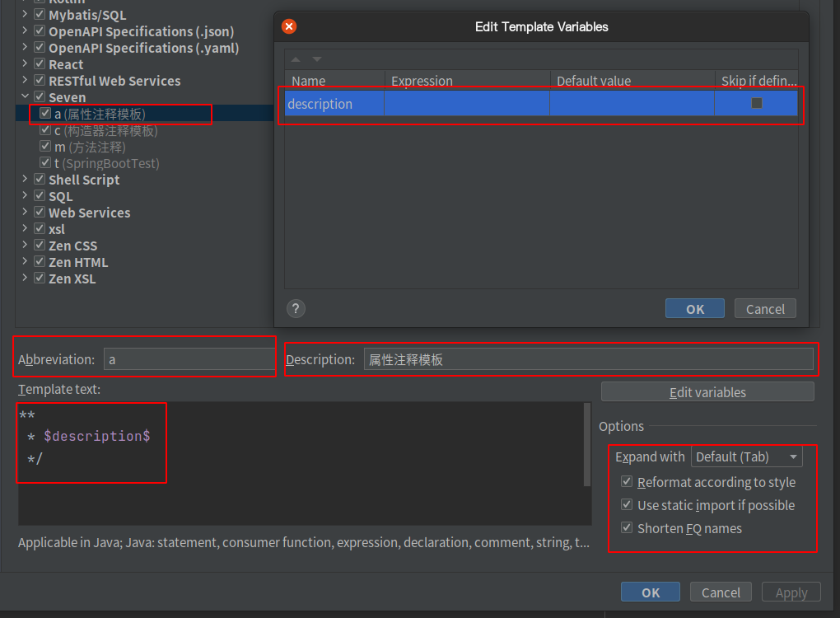Viewport: 840px width, 618px height.
Task: Select the description variable row
Action: tap(541, 104)
